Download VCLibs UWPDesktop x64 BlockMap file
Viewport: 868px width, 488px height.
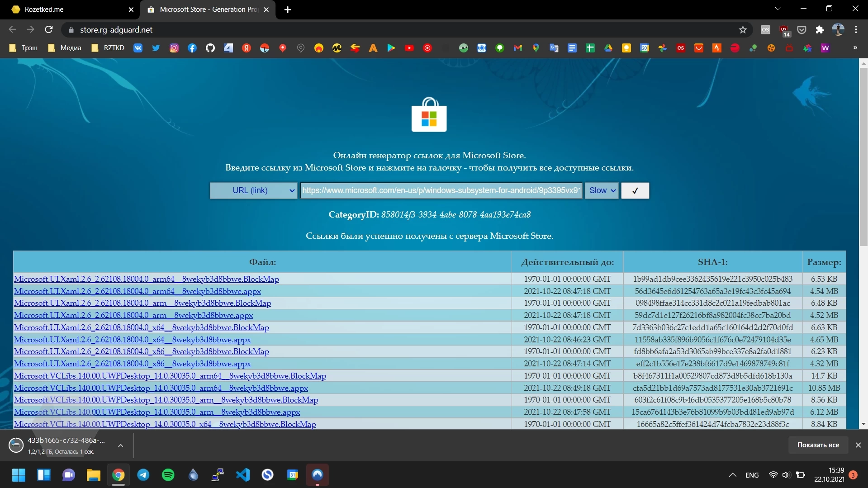165,424
